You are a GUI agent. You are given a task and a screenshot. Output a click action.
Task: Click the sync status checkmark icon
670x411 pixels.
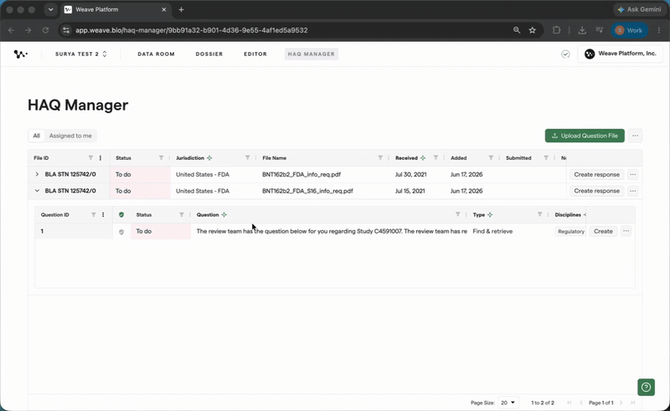click(x=565, y=54)
